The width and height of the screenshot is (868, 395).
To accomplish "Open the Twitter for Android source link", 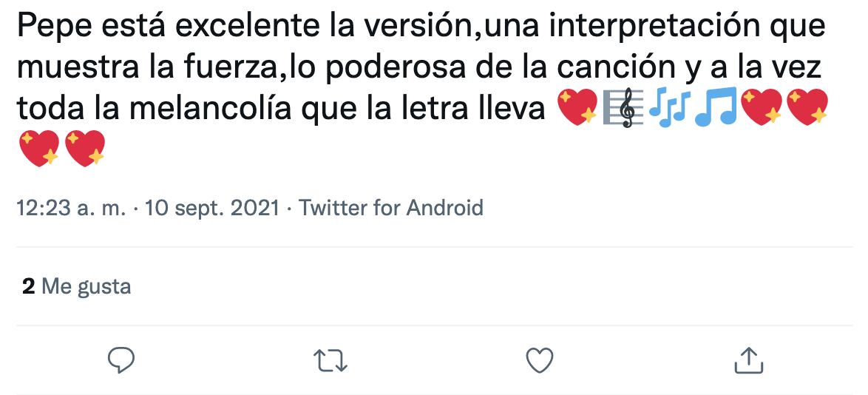I will 391,208.
